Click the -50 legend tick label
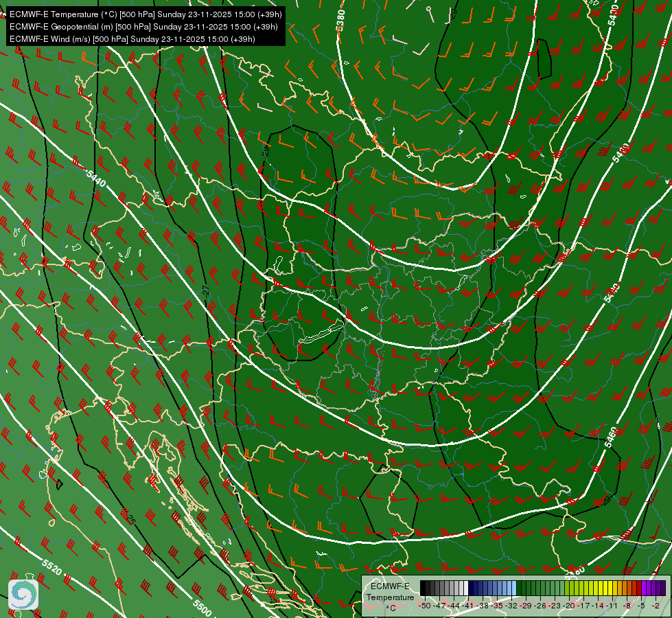672x618 pixels. tap(424, 606)
